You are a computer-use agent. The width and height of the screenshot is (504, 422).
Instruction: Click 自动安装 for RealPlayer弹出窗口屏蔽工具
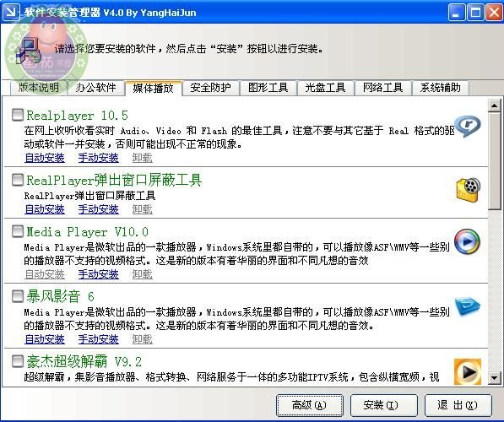(45, 209)
